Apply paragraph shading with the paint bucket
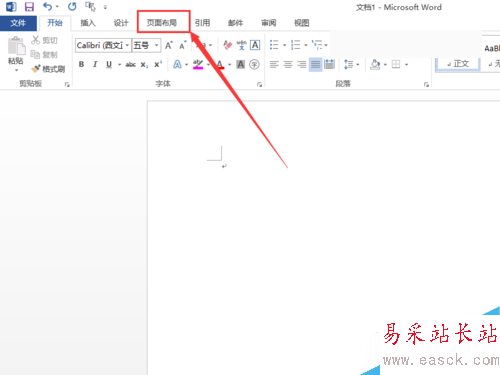This screenshot has height=375, width=500. pyautogui.click(x=375, y=64)
